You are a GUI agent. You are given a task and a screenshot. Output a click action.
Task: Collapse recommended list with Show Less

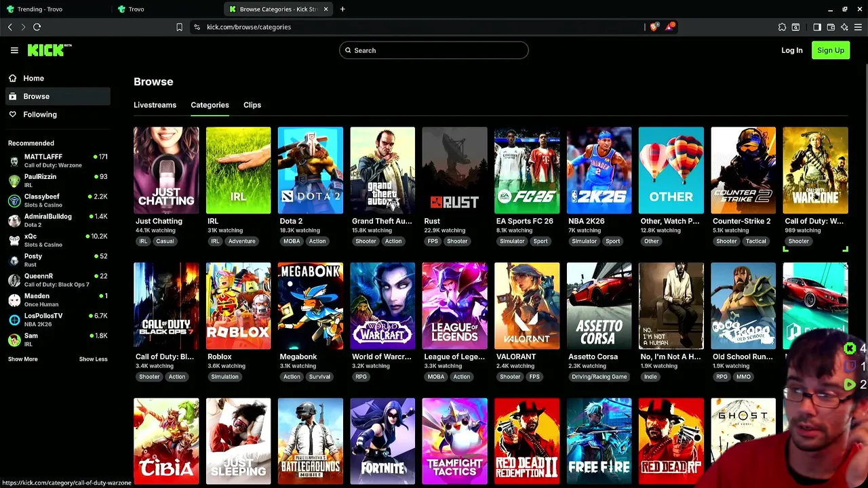(x=93, y=359)
